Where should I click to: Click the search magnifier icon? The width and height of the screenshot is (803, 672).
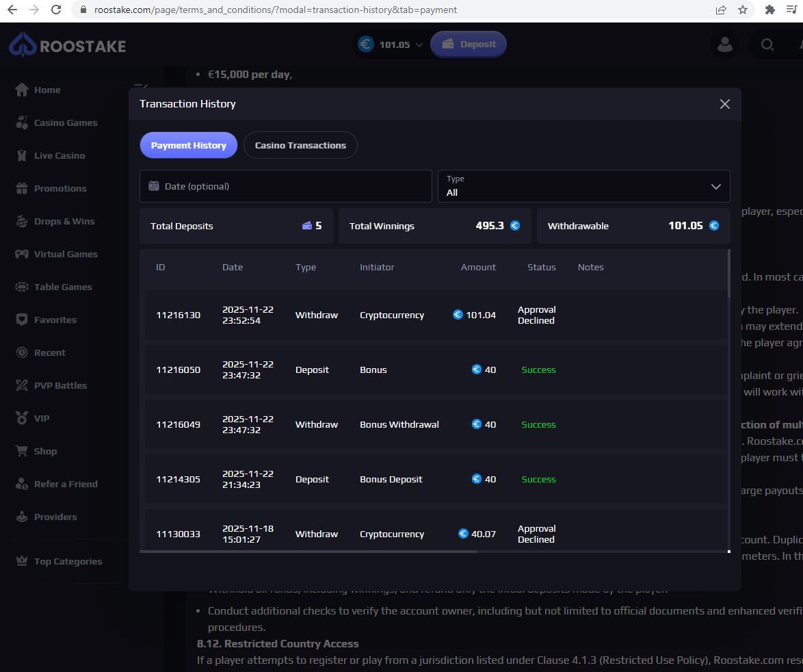point(767,44)
